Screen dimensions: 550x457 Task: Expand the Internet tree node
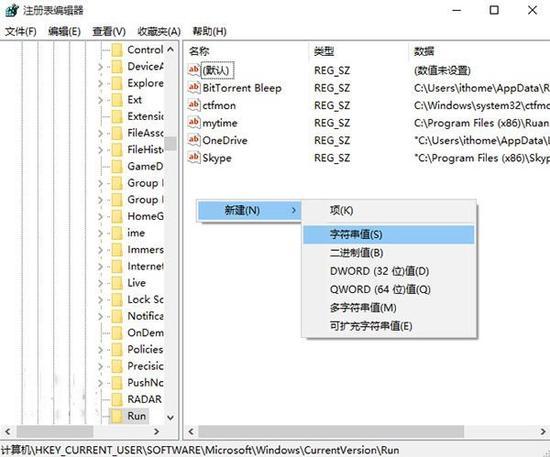tap(101, 267)
